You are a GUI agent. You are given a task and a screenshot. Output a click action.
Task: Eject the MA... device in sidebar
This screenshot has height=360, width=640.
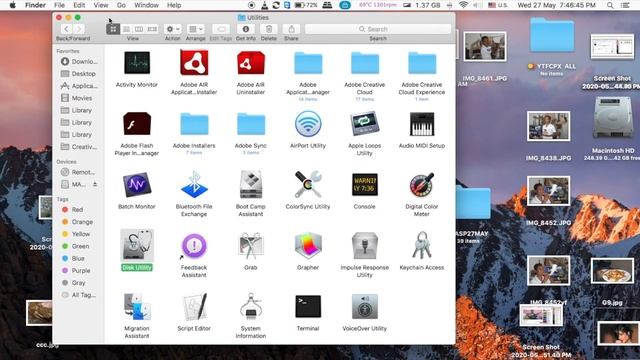[95, 184]
